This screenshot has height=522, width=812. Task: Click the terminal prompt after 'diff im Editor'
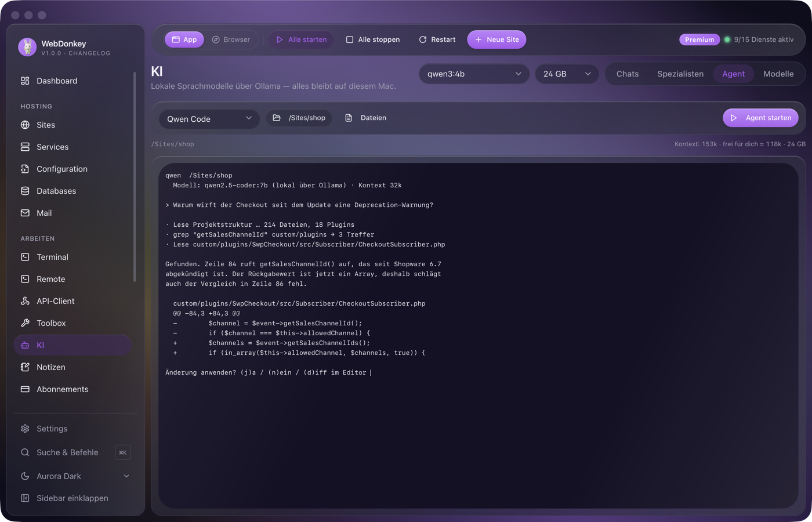[x=371, y=372]
